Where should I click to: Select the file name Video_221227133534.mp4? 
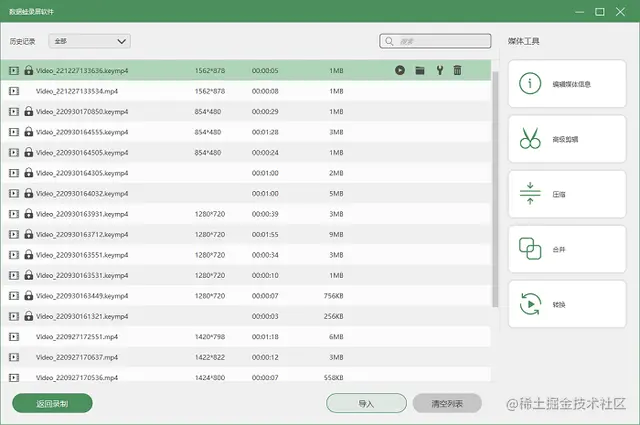[x=77, y=91]
